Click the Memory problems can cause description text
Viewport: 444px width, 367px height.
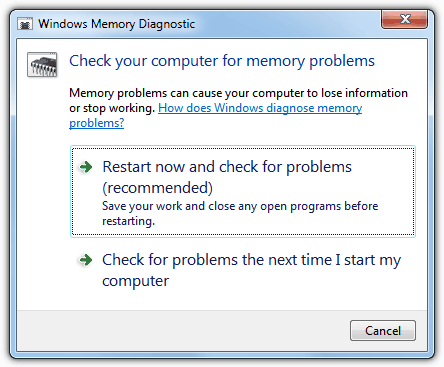[x=238, y=93]
